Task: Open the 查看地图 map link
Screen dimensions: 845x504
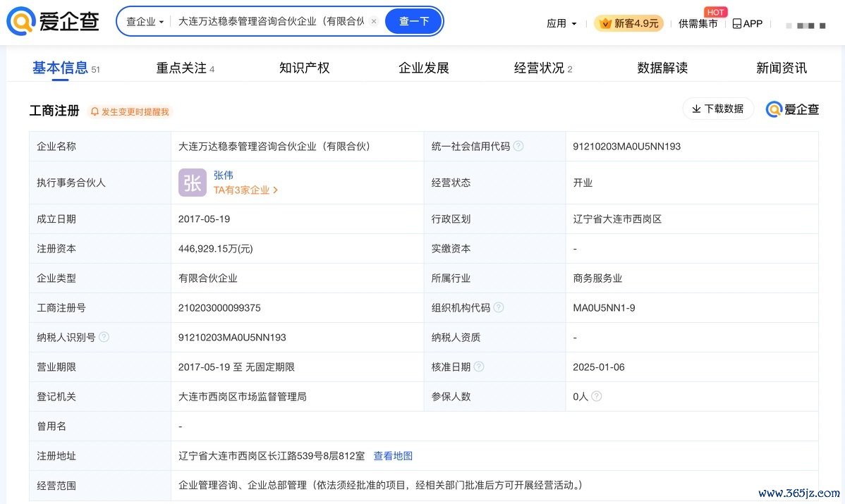Action: (393, 455)
